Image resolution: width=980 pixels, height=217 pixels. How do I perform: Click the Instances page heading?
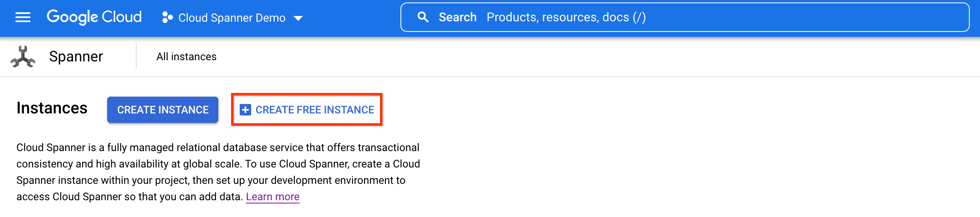[52, 108]
